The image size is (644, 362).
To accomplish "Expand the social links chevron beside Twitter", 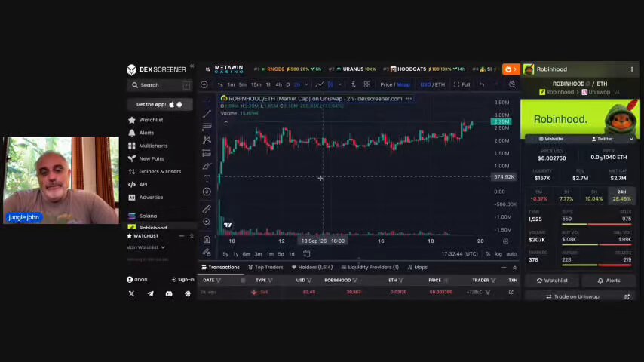I will click(x=631, y=139).
